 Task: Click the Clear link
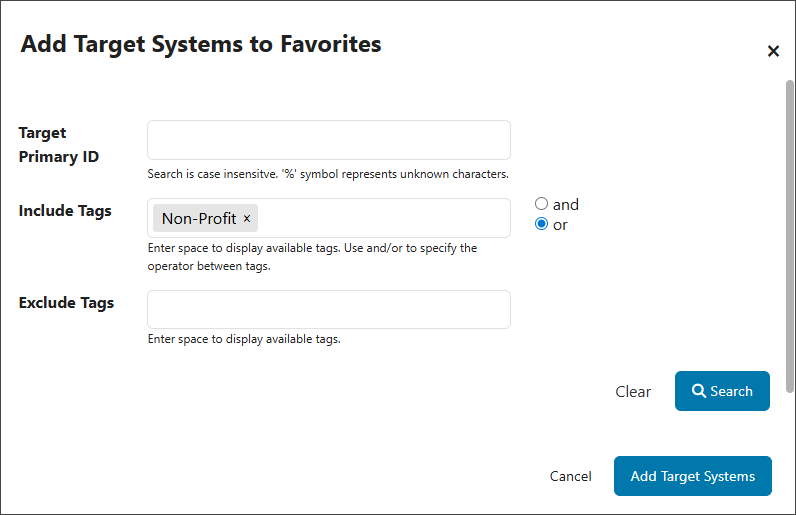633,392
